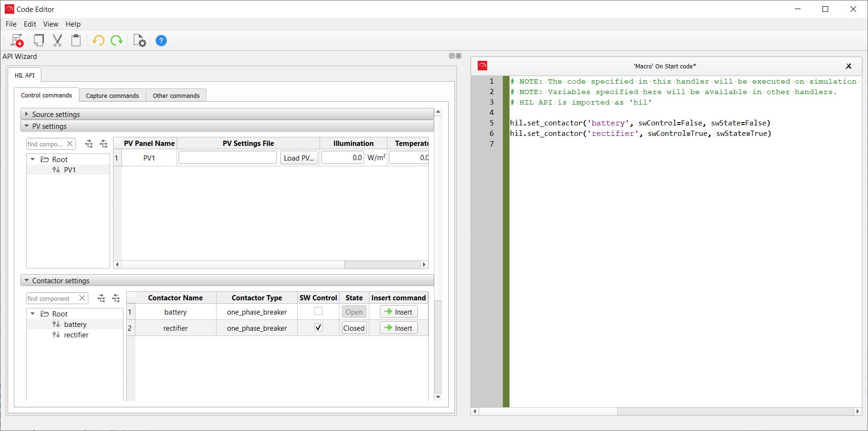Screen dimensions: 868x431
Task: Click the PV Settings File input field
Action: click(x=227, y=158)
